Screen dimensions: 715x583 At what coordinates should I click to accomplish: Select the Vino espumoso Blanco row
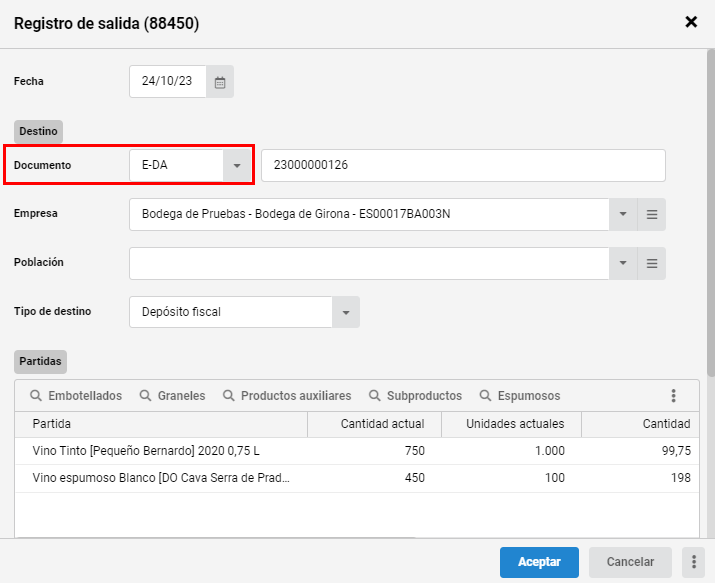coord(357,478)
